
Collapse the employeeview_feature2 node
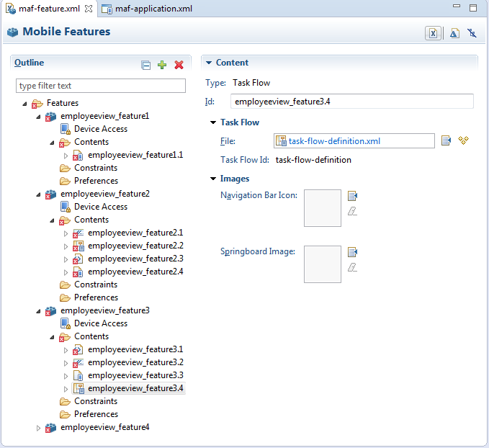[x=38, y=194]
